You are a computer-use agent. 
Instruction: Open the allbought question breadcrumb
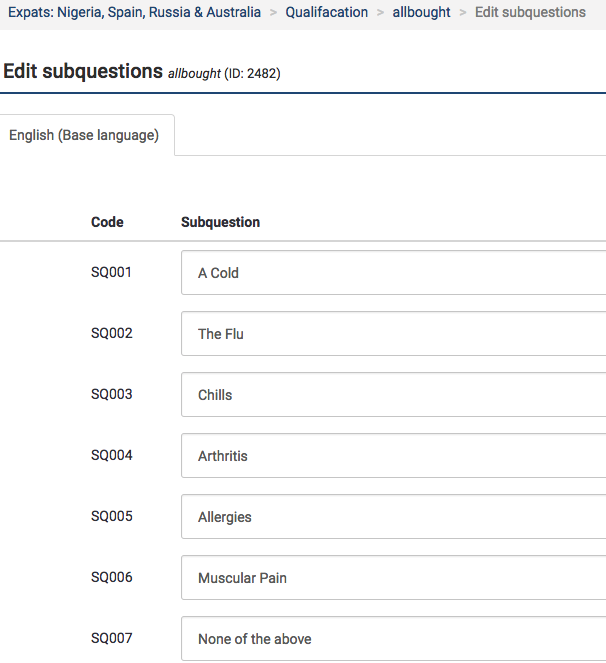(x=421, y=13)
